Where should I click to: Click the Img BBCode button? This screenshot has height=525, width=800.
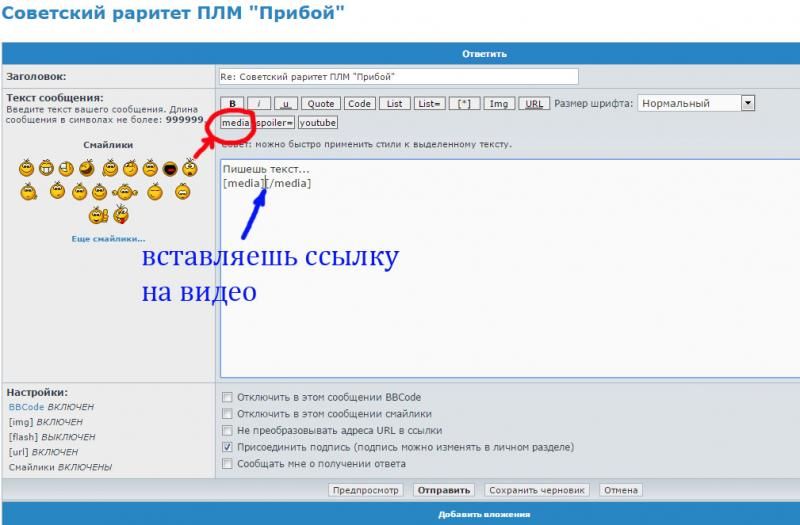point(499,104)
